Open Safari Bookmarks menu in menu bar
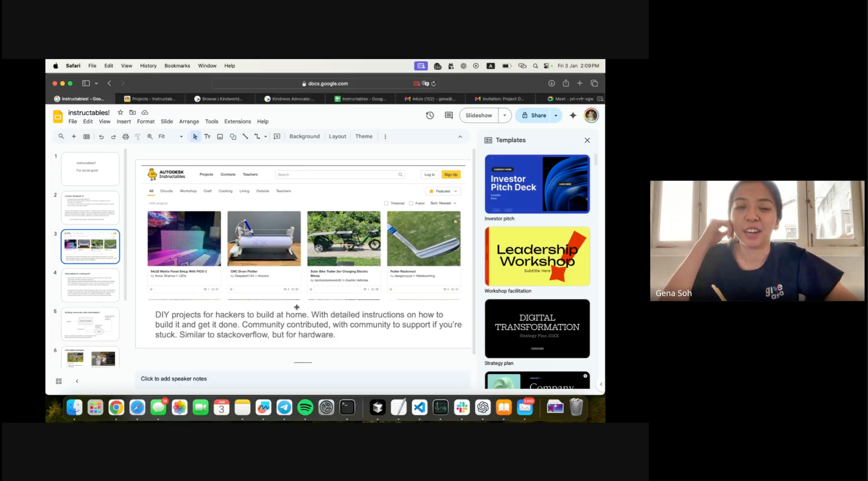The image size is (868, 481). click(x=177, y=66)
